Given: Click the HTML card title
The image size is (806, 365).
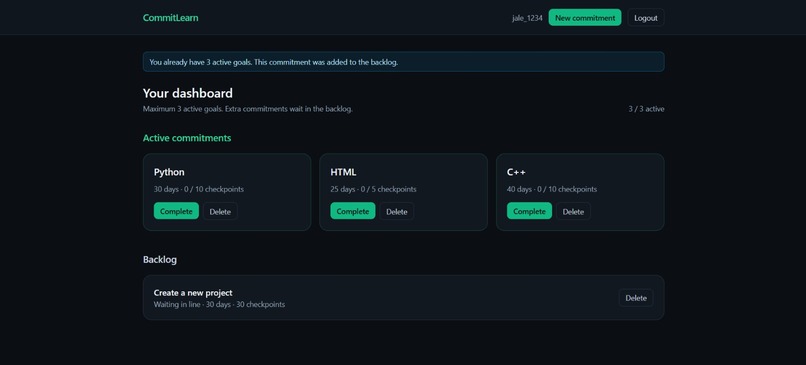Looking at the screenshot, I should tap(343, 172).
